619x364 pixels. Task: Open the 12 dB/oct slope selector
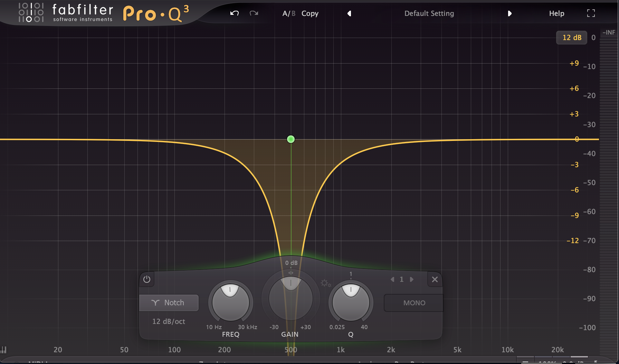point(169,322)
